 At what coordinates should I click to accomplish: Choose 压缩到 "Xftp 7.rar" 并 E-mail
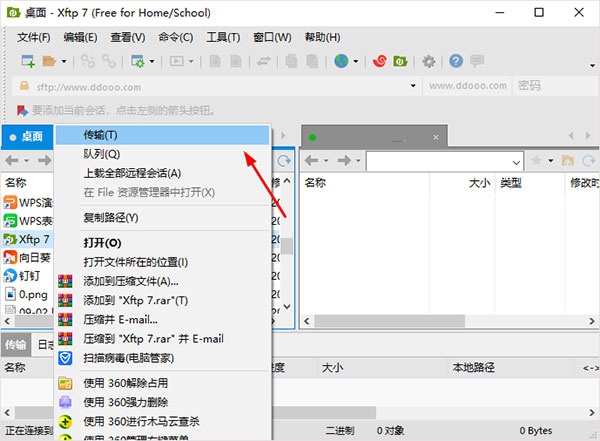(x=163, y=339)
